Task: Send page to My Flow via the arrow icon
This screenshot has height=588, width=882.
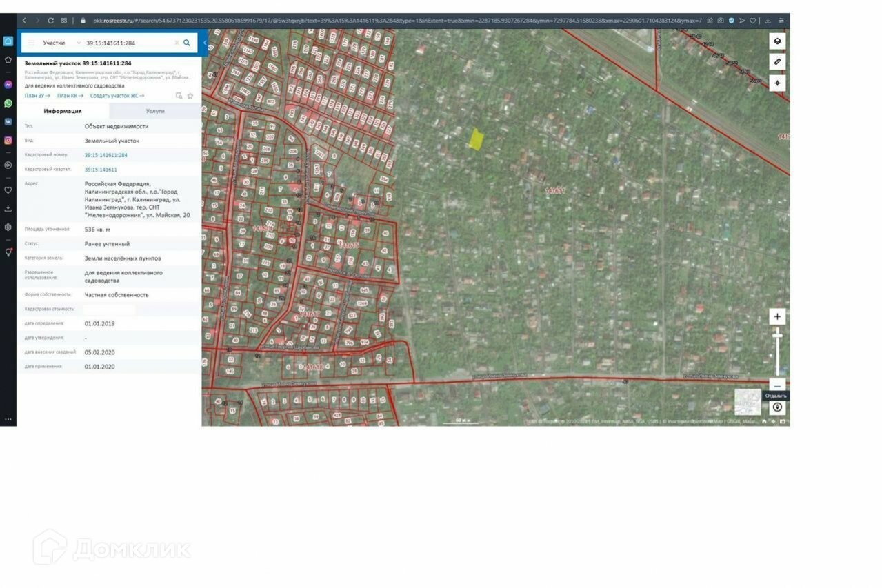Action: (x=743, y=21)
